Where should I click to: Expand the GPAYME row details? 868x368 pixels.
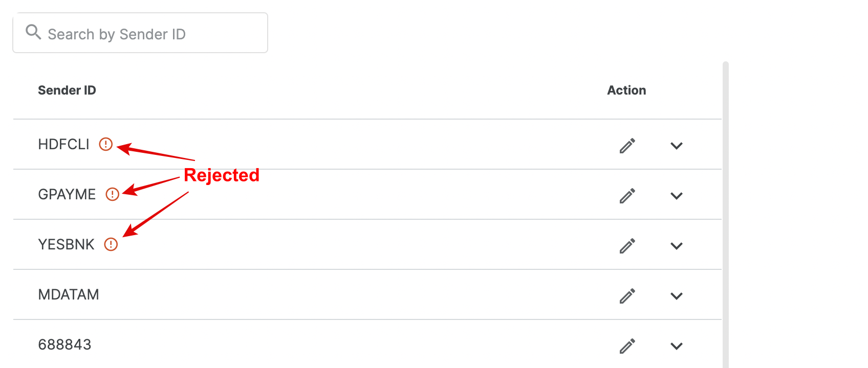[x=677, y=196]
